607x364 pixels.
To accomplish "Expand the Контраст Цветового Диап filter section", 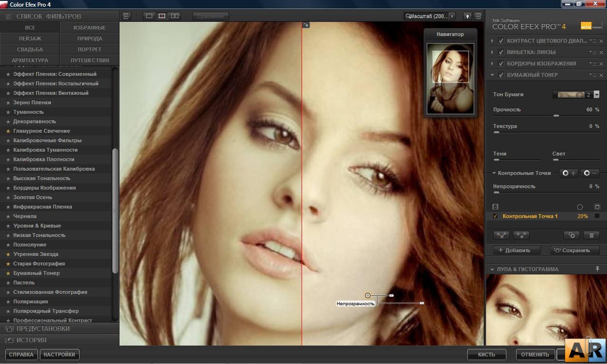I will tap(492, 41).
